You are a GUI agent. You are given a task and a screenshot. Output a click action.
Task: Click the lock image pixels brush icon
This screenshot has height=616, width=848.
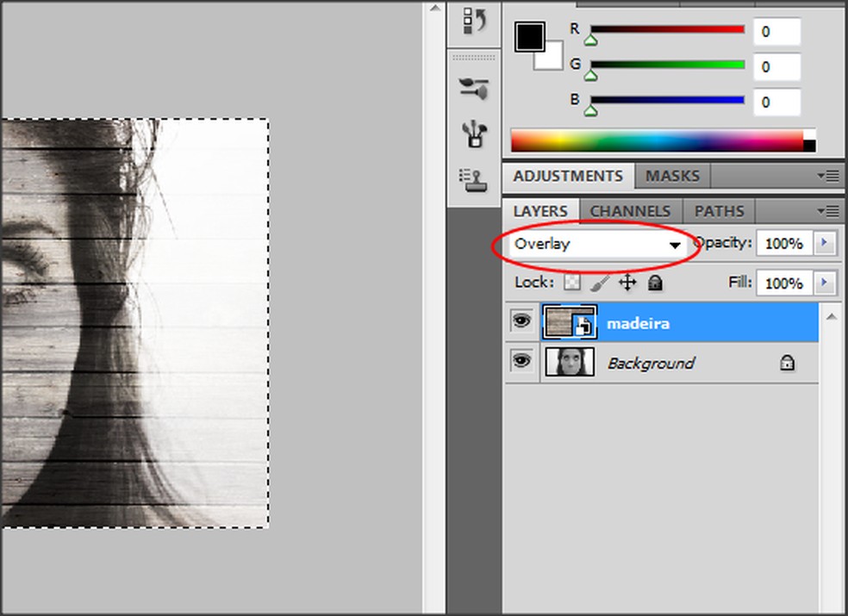click(601, 283)
